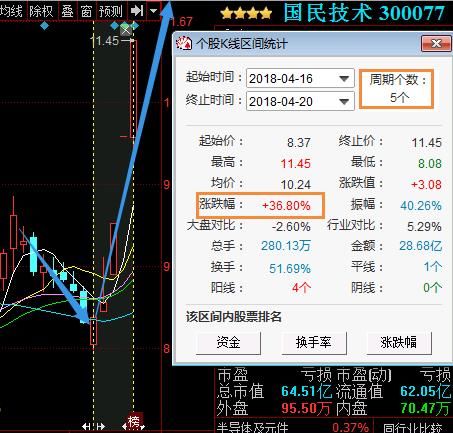Open the toolbar dropdown arrow
The width and height of the screenshot is (453, 433).
coord(153,11)
